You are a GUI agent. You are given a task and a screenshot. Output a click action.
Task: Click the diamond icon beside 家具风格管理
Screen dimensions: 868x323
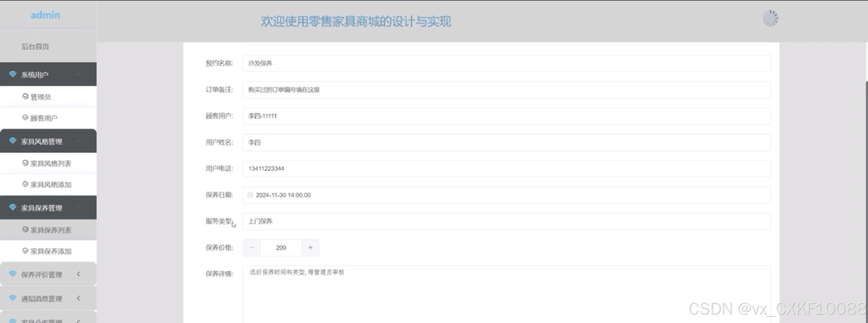click(x=13, y=141)
